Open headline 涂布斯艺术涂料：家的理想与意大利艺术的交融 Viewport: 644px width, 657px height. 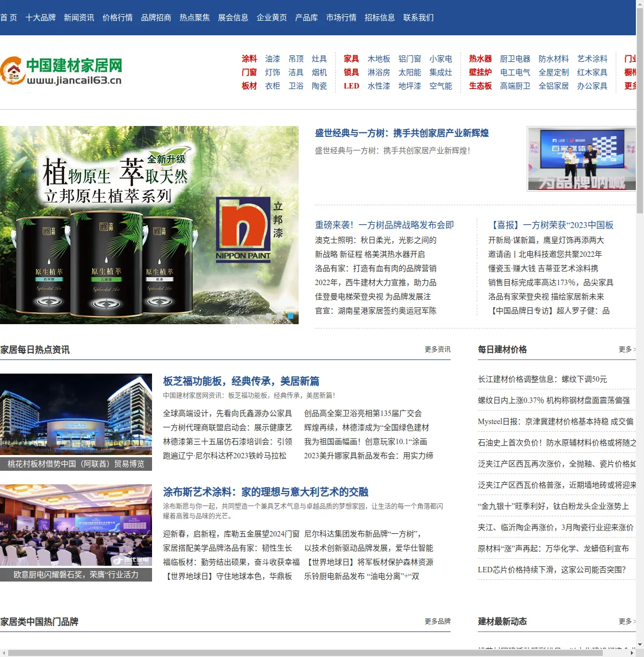[266, 492]
